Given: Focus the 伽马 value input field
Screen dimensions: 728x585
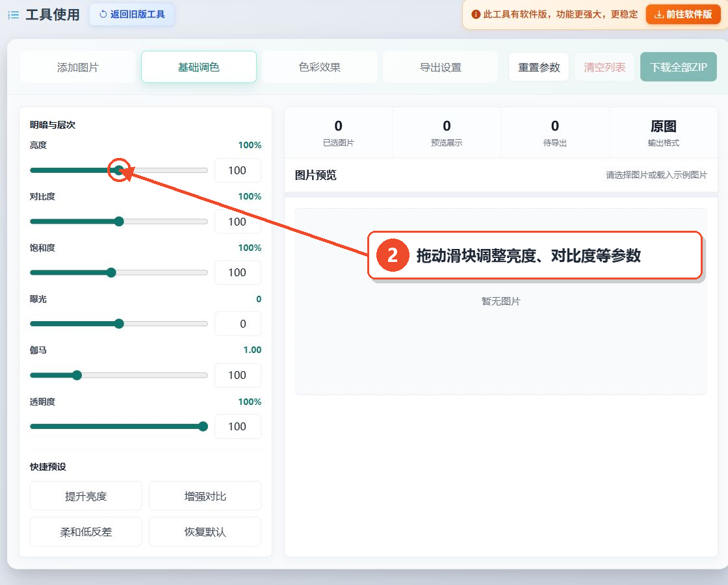Looking at the screenshot, I should (238, 375).
